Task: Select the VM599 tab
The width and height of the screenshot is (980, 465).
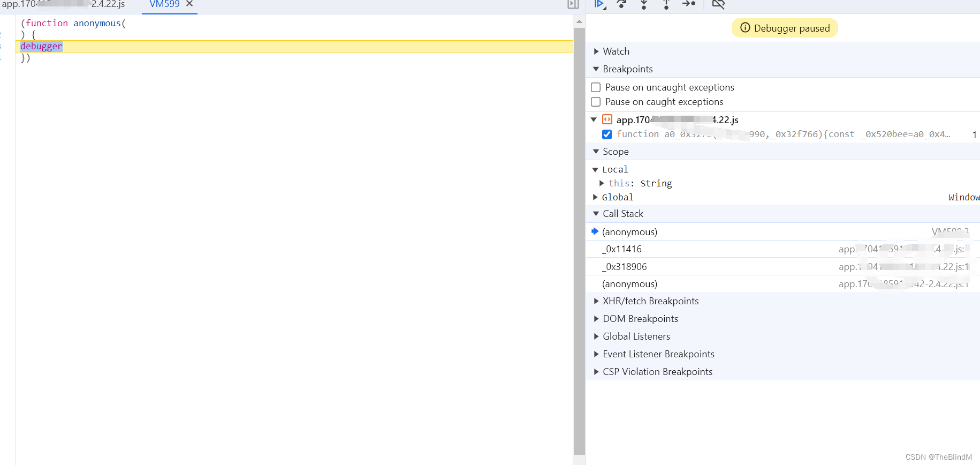Action: pyautogui.click(x=164, y=4)
